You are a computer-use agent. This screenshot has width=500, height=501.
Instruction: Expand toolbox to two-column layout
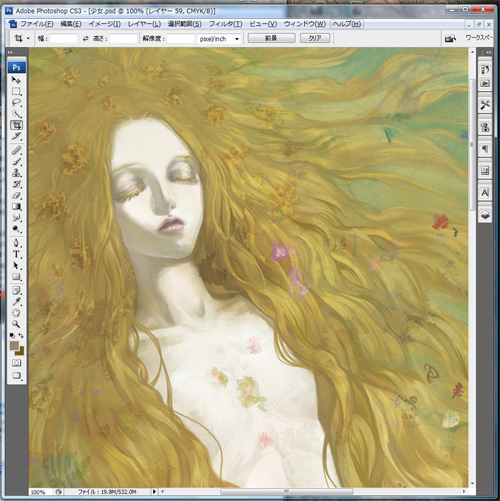[x=11, y=52]
